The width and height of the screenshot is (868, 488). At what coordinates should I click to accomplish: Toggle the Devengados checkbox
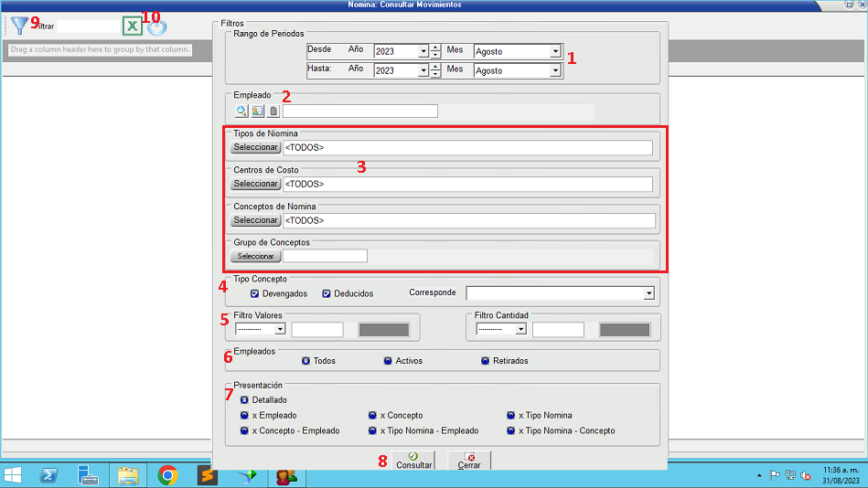[255, 293]
